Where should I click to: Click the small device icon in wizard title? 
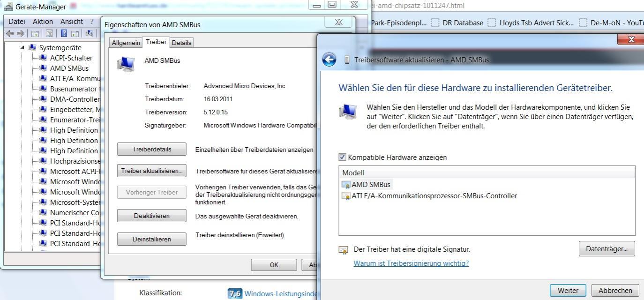tap(347, 60)
